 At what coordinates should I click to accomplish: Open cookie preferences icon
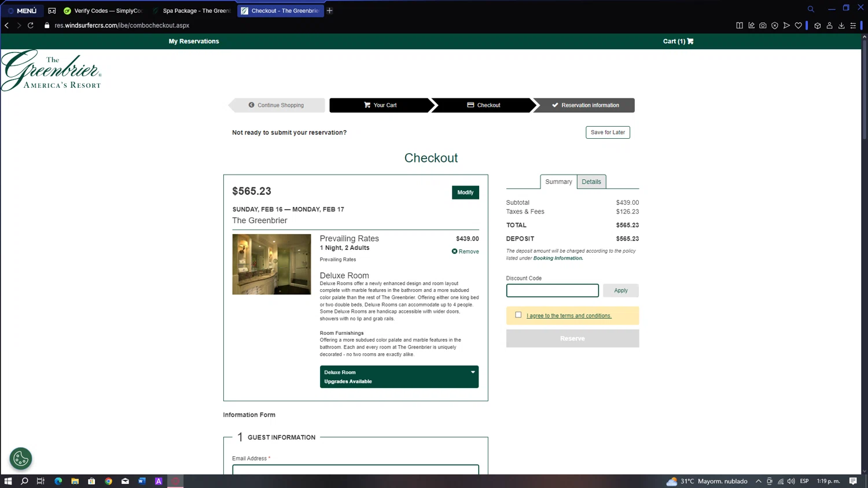click(21, 459)
